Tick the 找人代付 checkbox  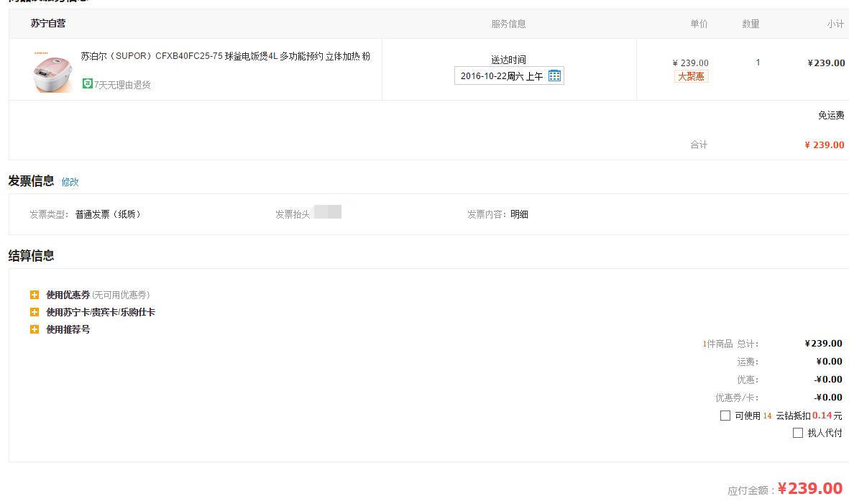pos(797,433)
